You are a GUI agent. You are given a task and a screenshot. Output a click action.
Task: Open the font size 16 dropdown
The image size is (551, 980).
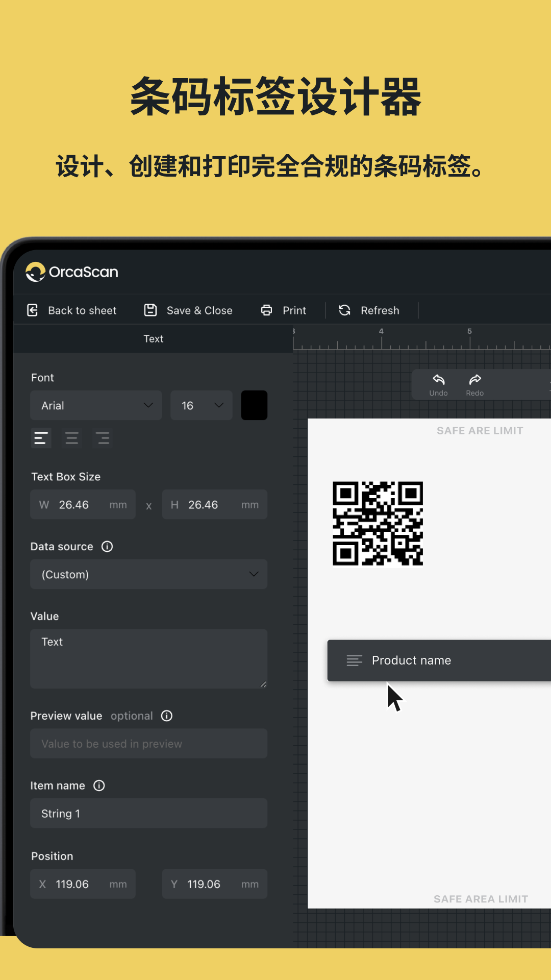pyautogui.click(x=202, y=405)
